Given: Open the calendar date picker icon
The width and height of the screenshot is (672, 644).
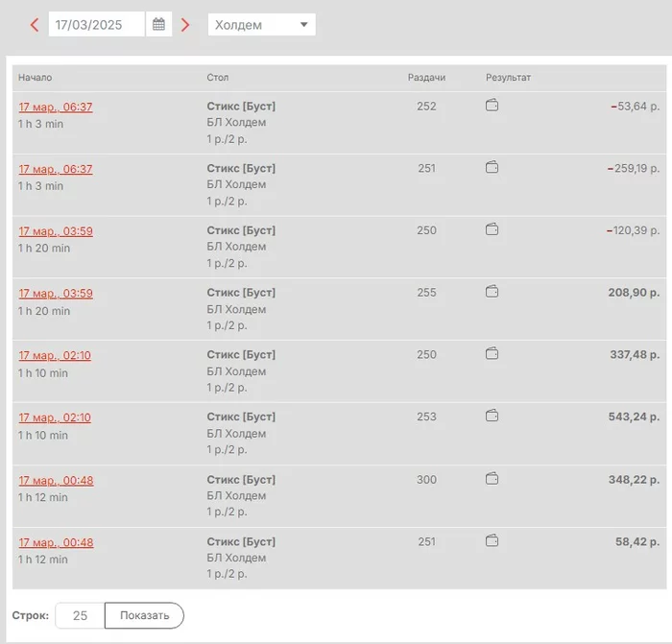Looking at the screenshot, I should (x=158, y=25).
